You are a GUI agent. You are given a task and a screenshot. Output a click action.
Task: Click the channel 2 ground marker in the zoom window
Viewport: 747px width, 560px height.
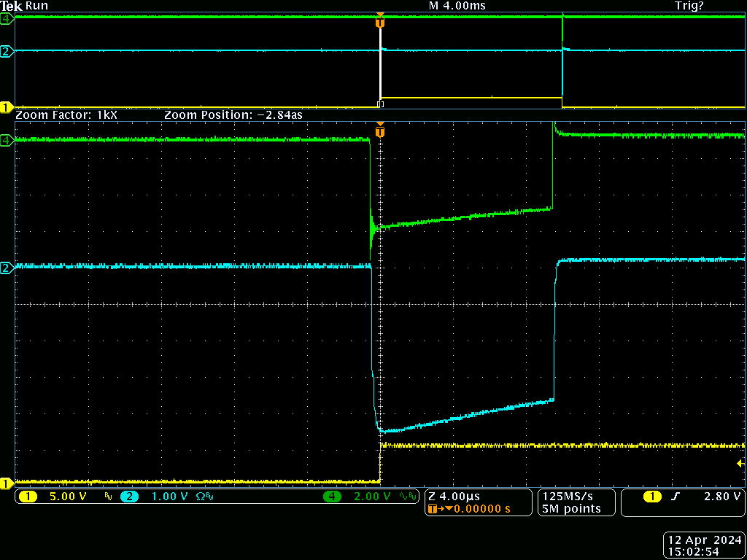7,268
